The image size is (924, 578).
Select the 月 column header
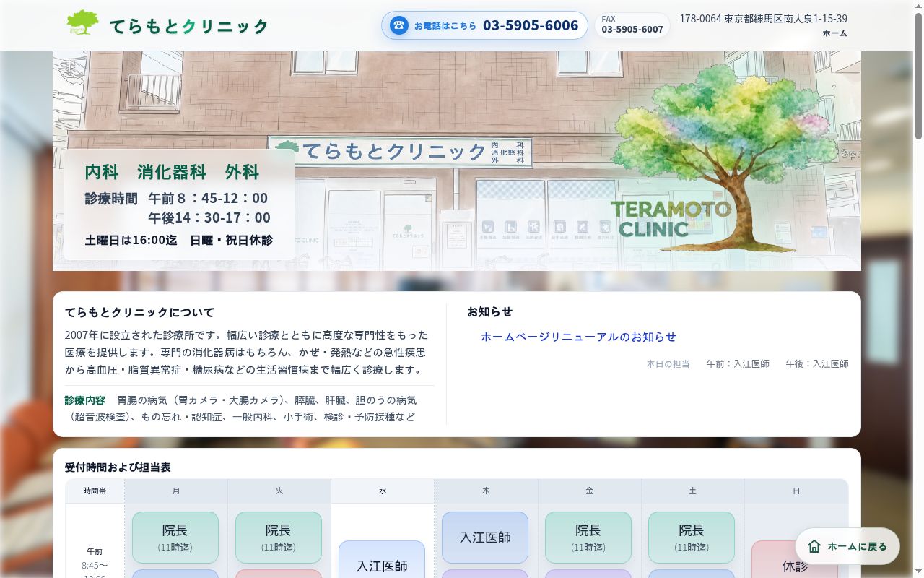(x=176, y=491)
